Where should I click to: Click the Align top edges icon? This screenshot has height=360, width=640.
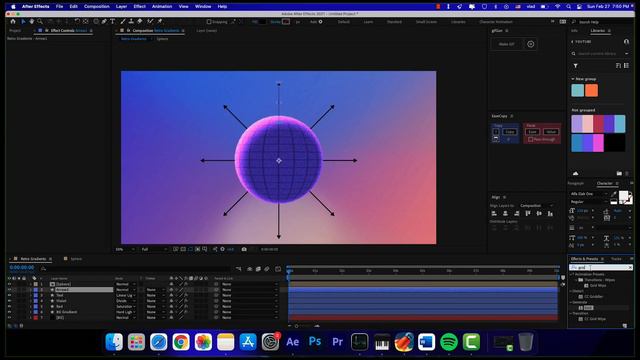point(528,213)
